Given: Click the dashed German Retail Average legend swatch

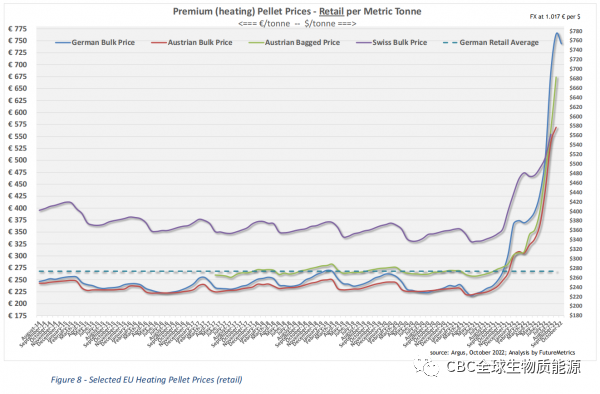Looking at the screenshot, I should click(450, 43).
